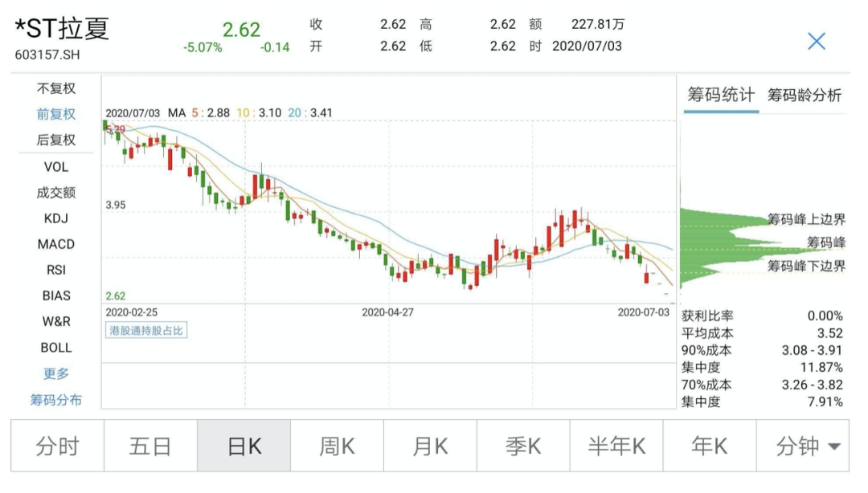Toggle 筹码分布 chip distribution panel
Image resolution: width=868 pixels, height=493 pixels.
pyautogui.click(x=56, y=400)
